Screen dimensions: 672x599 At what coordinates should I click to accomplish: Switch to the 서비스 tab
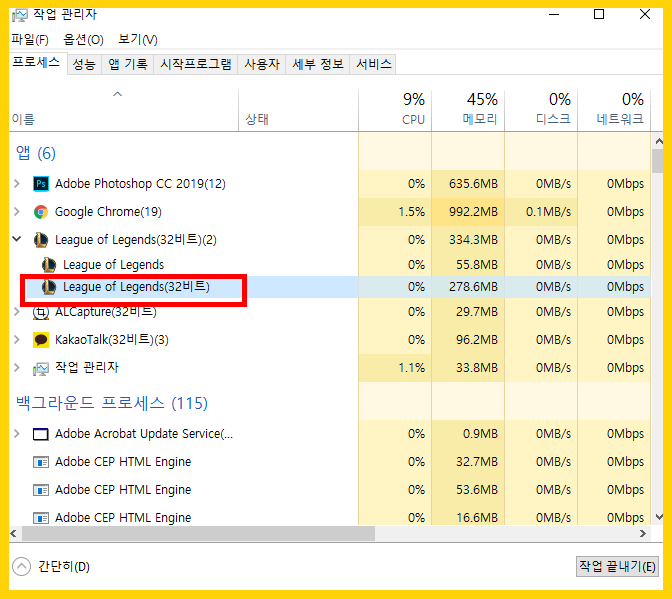tap(374, 64)
